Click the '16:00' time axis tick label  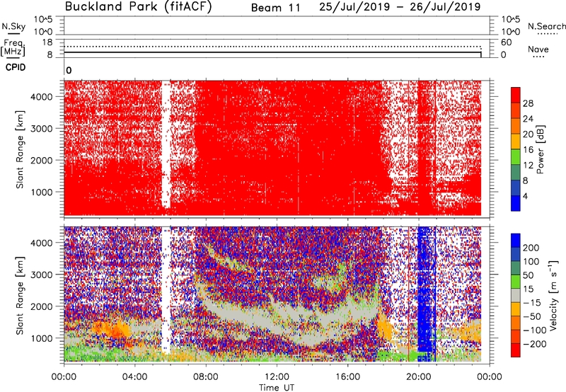click(347, 377)
